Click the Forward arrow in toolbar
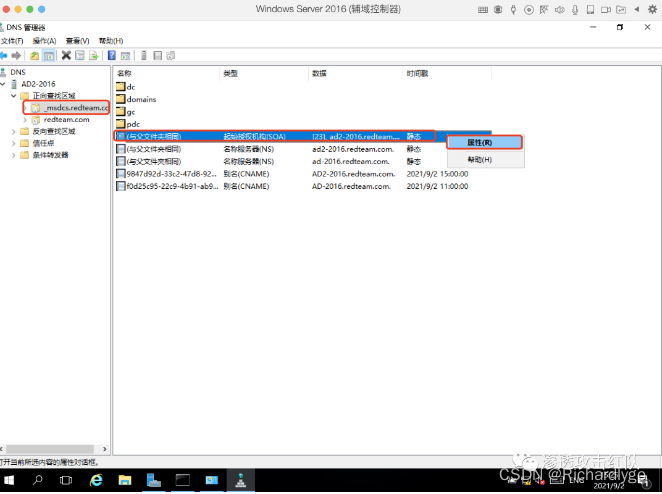 point(16,55)
